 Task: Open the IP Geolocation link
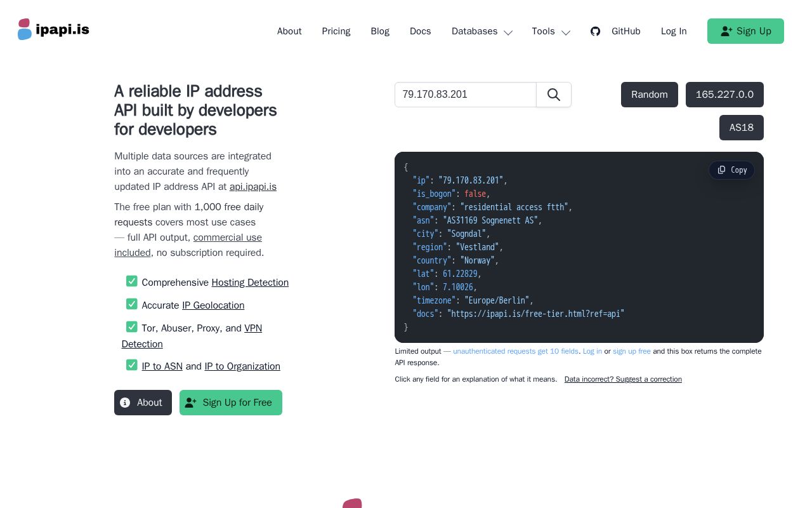[x=213, y=305]
